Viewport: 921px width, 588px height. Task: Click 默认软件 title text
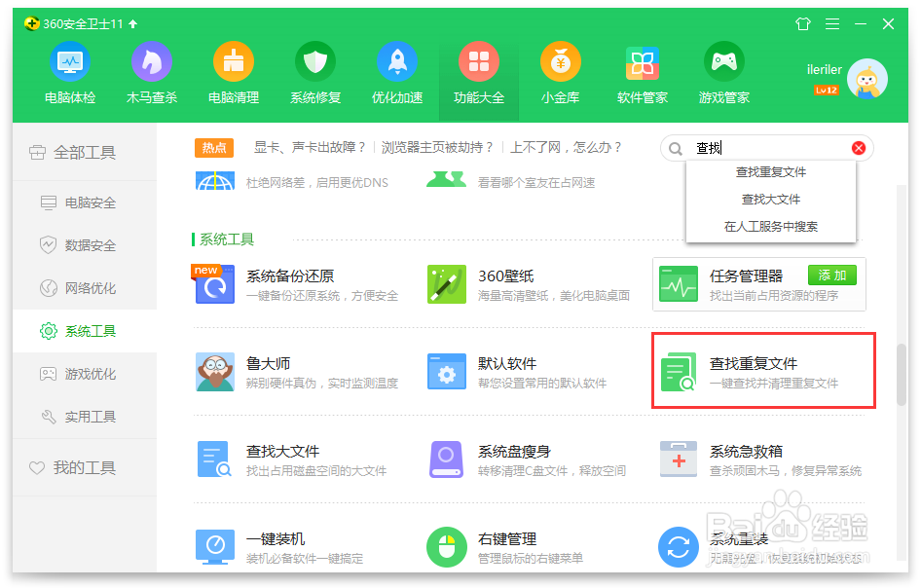507,364
